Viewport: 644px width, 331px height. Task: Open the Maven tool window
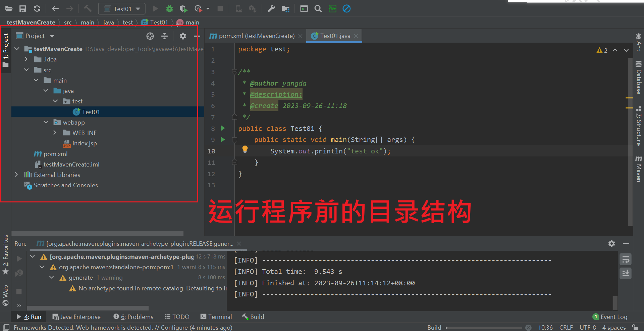[638, 169]
